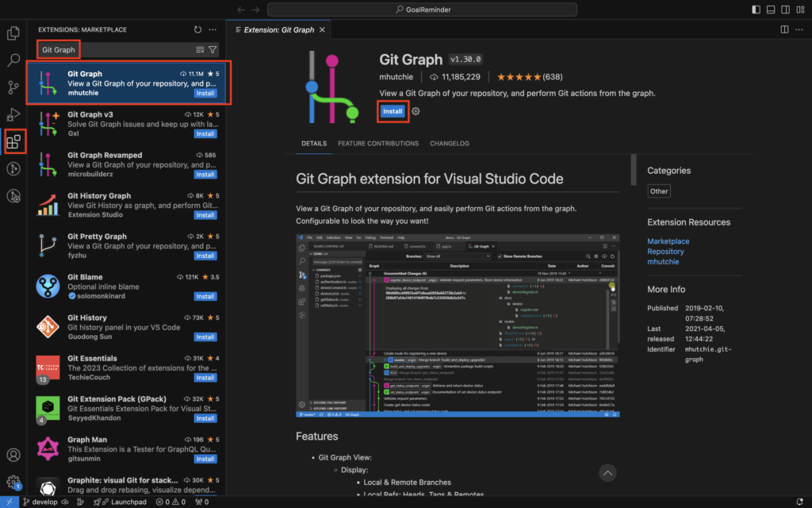
Task: Install Graph Man extension
Action: pyautogui.click(x=205, y=460)
